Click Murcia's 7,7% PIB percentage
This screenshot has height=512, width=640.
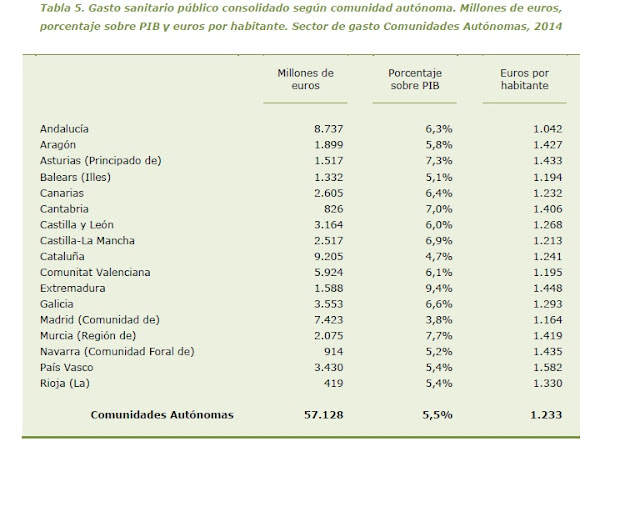439,336
